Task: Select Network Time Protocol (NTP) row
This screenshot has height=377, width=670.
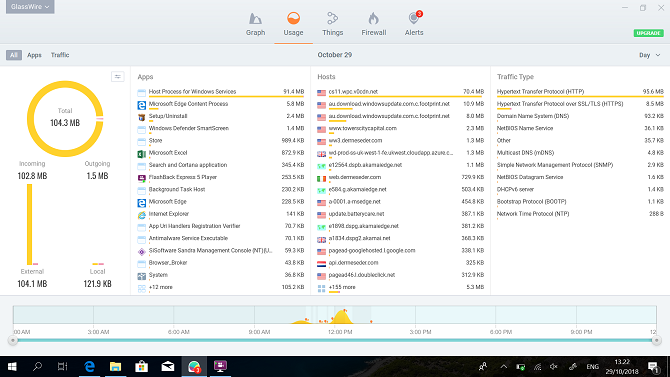Action: coord(580,214)
